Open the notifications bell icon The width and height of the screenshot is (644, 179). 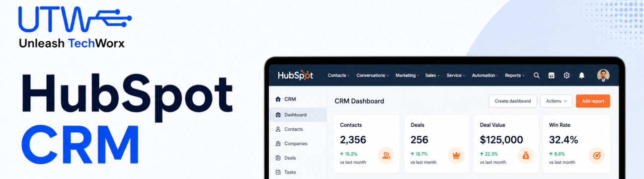pos(581,76)
